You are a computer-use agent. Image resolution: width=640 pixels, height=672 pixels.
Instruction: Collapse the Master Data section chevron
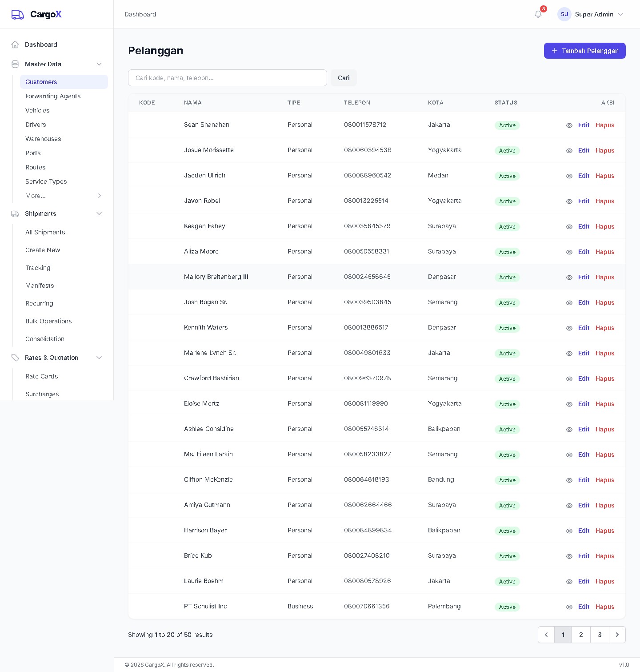(99, 64)
